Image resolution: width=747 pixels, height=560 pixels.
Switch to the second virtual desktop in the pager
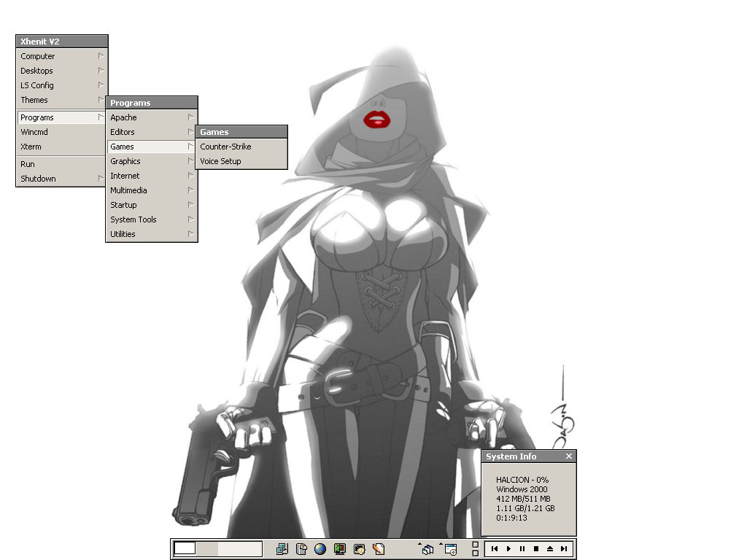pos(206,548)
